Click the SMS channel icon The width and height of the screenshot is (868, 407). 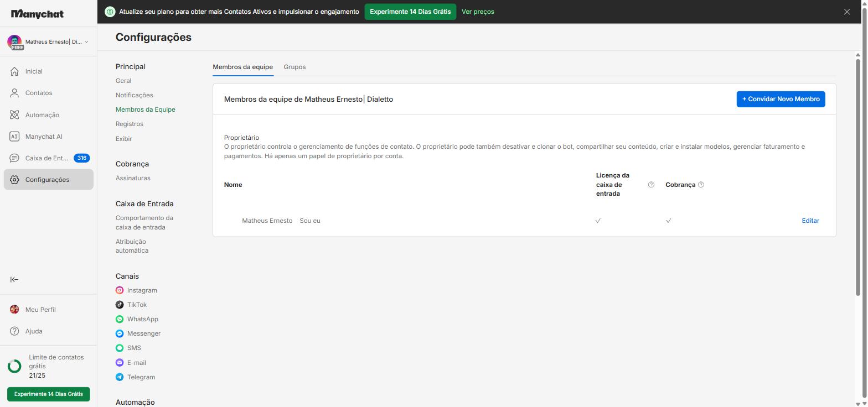[120, 348]
